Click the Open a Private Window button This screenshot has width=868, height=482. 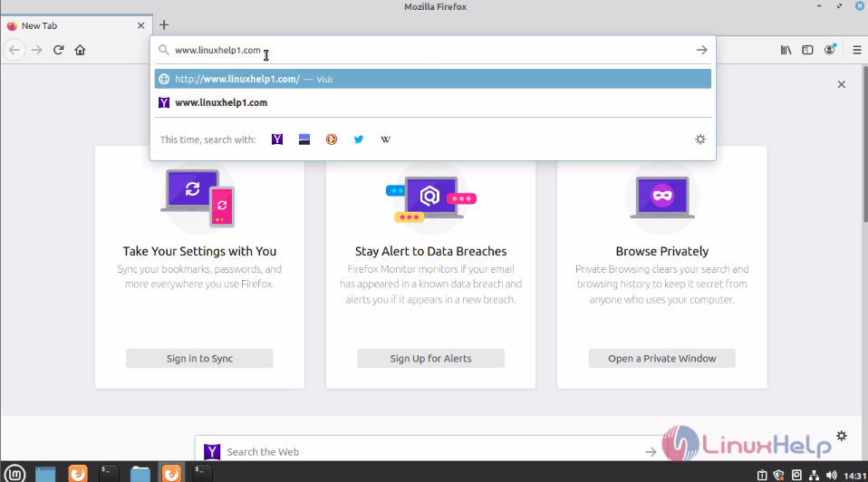click(x=662, y=358)
